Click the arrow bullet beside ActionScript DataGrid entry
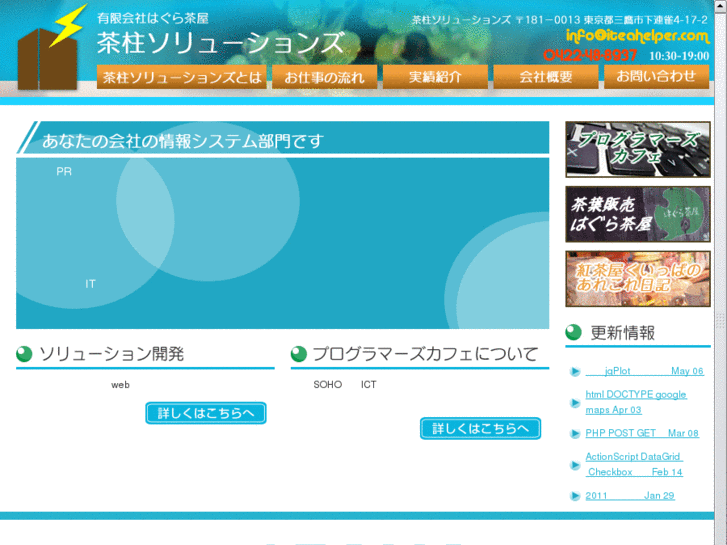 [575, 465]
